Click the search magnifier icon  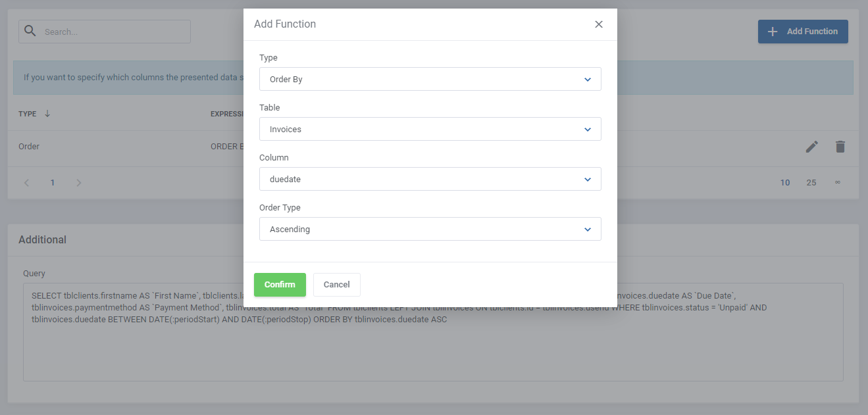click(30, 31)
